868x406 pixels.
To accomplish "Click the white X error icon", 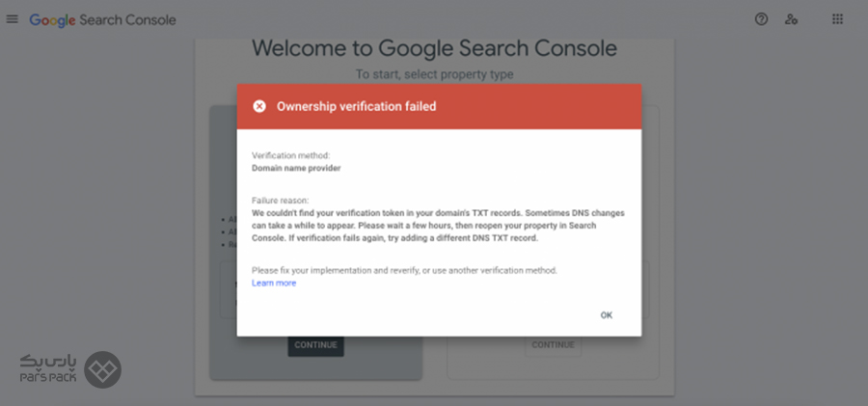I will click(x=259, y=106).
